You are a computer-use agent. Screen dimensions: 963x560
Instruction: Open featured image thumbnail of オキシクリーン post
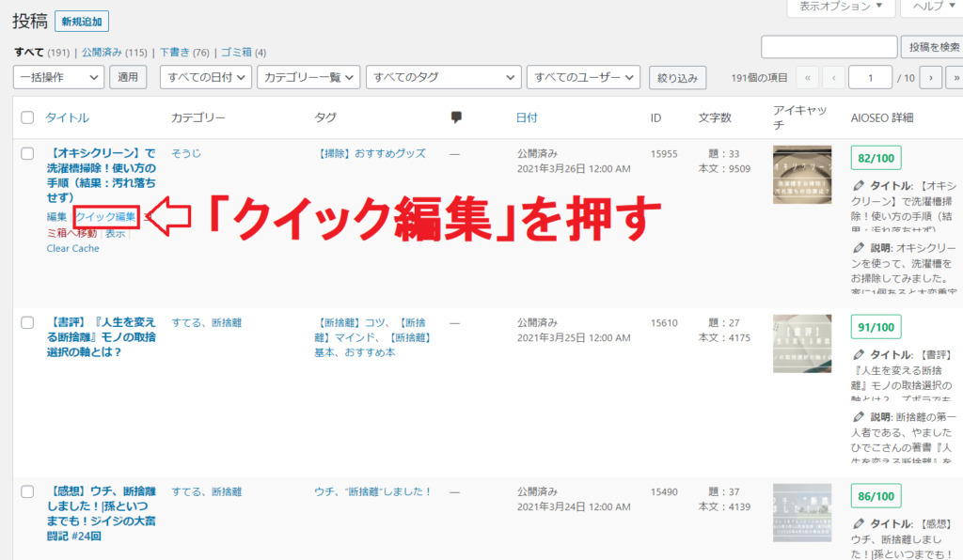(x=801, y=174)
